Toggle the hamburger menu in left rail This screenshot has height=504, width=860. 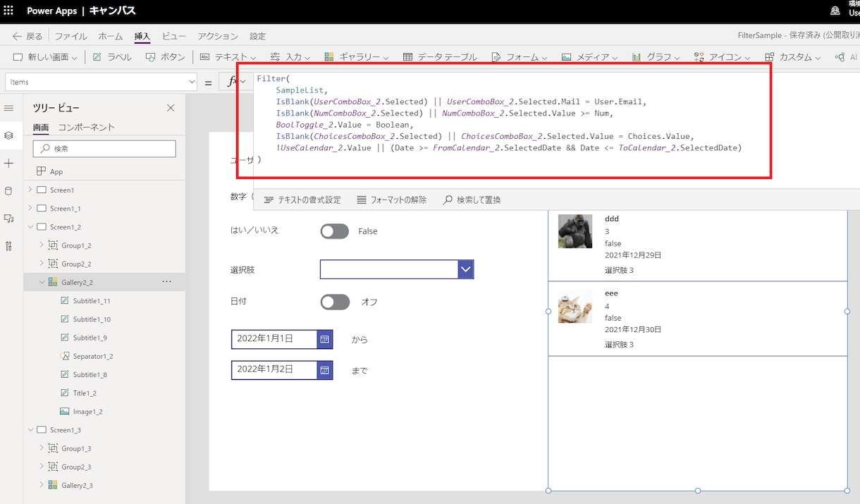click(x=8, y=108)
